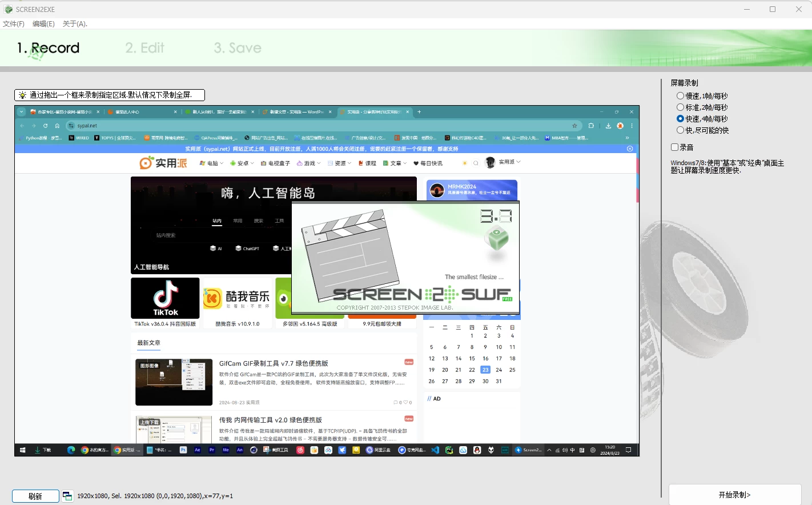The width and height of the screenshot is (812, 505).
Task: Select the 快速,4帧/每秒 radio button
Action: [x=680, y=119]
